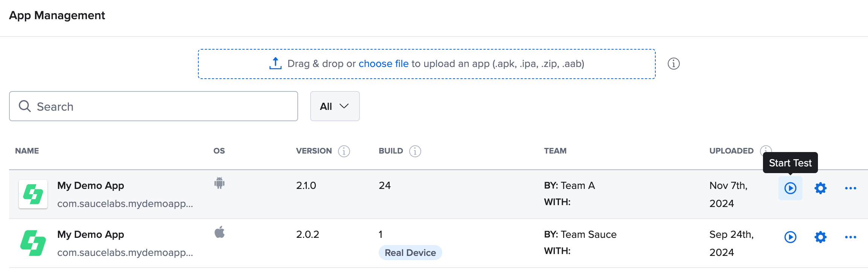Click the iOS app logo thumbnail
868x280 pixels.
point(33,243)
